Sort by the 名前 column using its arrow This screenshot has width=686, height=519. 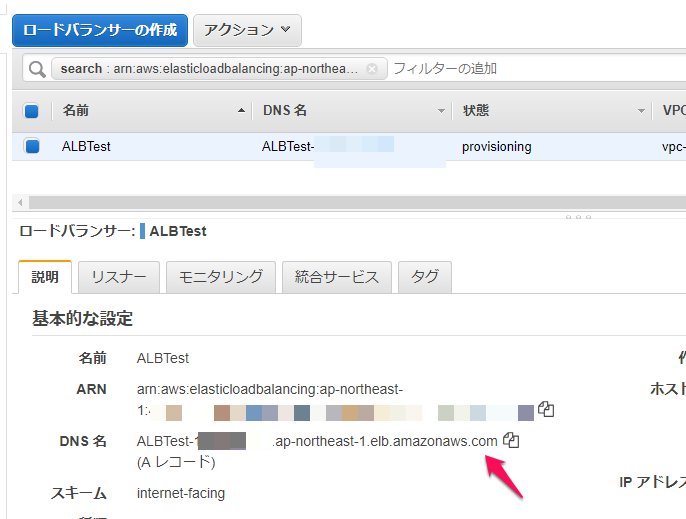[241, 110]
